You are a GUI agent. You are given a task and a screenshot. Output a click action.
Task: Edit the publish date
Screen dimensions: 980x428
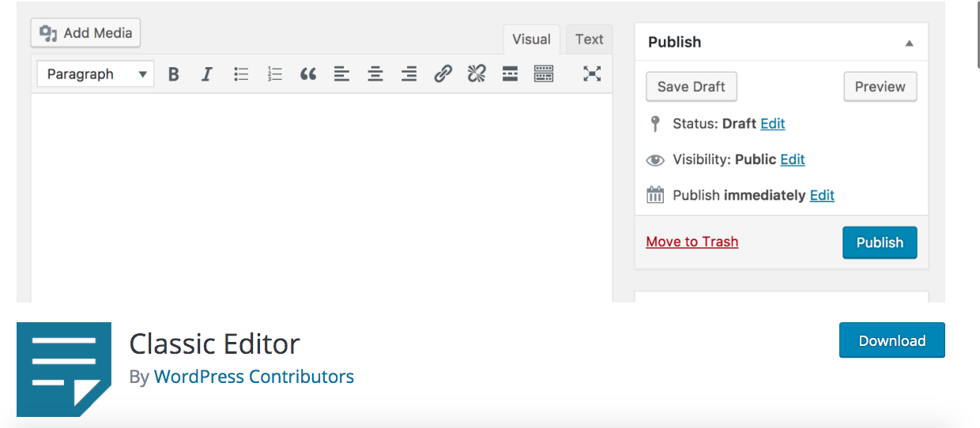pyautogui.click(x=822, y=195)
